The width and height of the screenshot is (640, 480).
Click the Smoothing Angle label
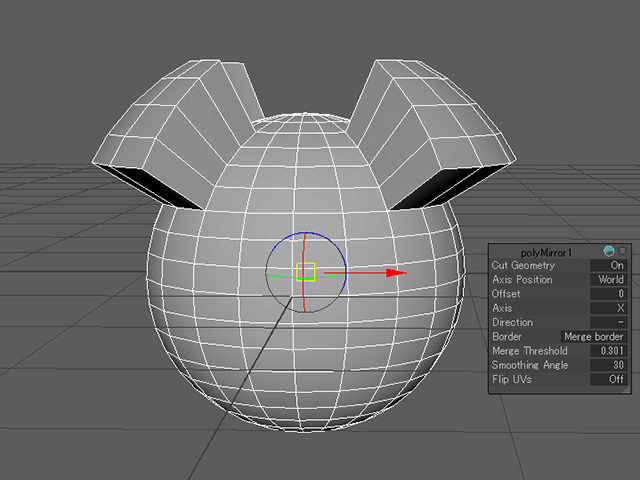pyautogui.click(x=529, y=365)
